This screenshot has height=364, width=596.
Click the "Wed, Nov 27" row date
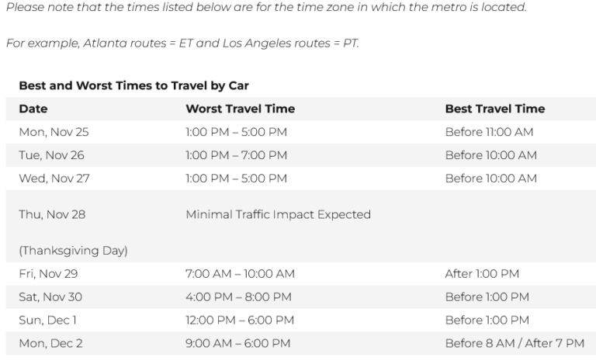pos(54,179)
